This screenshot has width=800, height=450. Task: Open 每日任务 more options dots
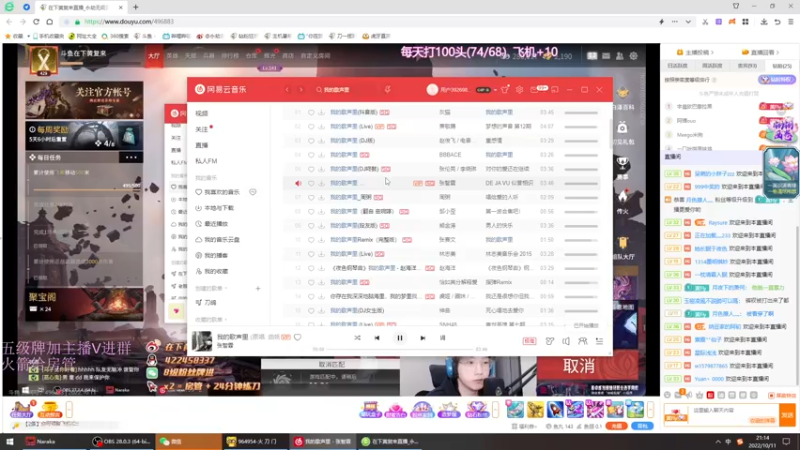[x=131, y=157]
